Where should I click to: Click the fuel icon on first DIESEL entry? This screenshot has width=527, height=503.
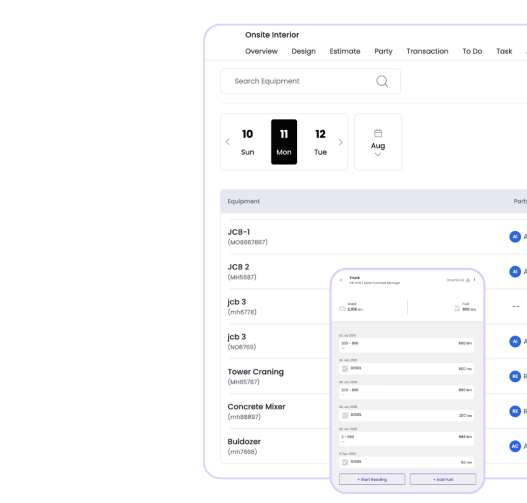pos(344,369)
